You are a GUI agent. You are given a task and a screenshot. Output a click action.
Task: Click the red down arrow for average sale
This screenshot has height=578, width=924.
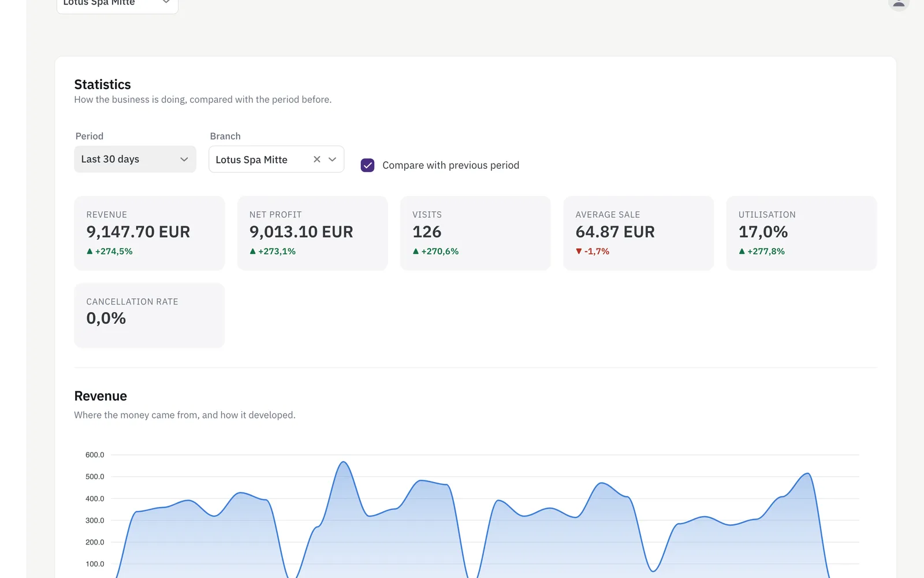[x=579, y=251]
